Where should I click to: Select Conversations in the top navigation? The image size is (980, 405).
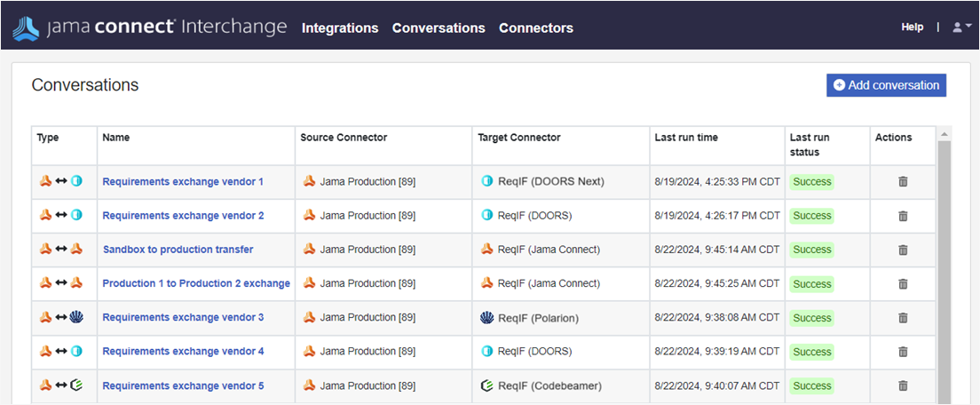point(439,28)
